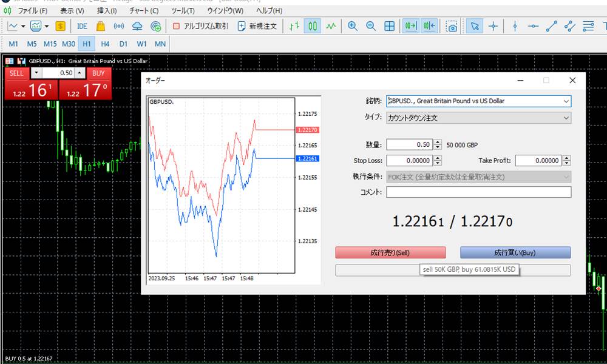The width and height of the screenshot is (607, 364).
Task: Toggle chart auto-scroll to latest bar
Action: 410,26
